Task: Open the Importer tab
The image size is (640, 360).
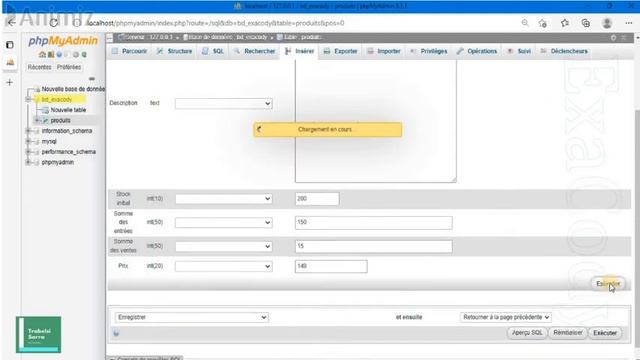Action: tap(384, 51)
